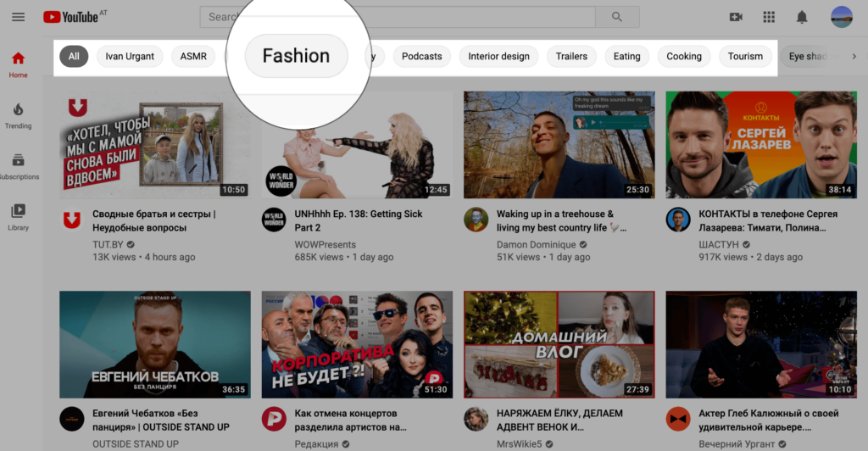Select the Cooking chip
The image size is (868, 451).
pos(684,57)
